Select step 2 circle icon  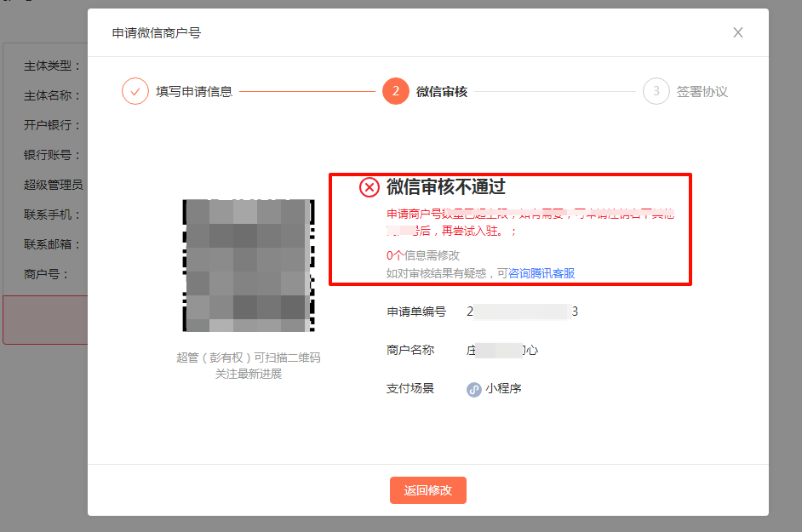pyautogui.click(x=395, y=92)
